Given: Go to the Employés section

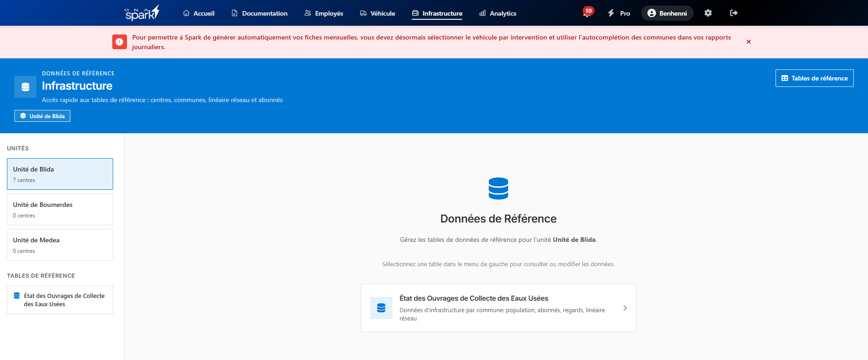Looking at the screenshot, I should pos(324,13).
